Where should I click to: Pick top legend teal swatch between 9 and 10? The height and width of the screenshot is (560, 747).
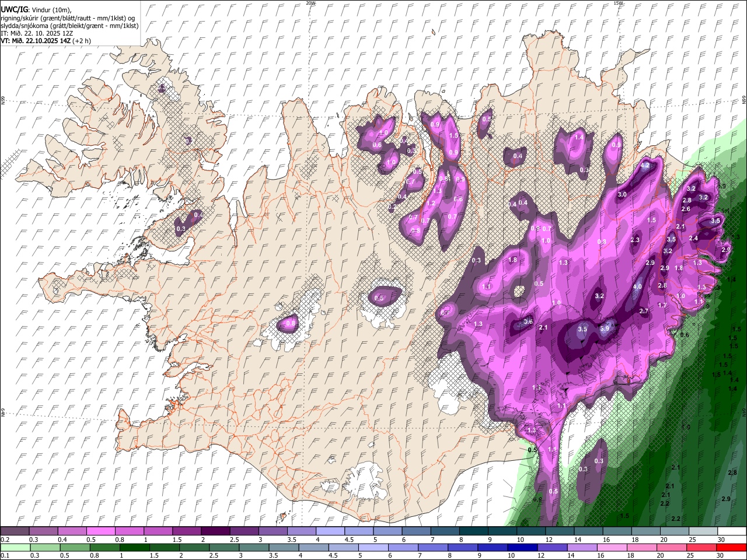tap(502, 531)
